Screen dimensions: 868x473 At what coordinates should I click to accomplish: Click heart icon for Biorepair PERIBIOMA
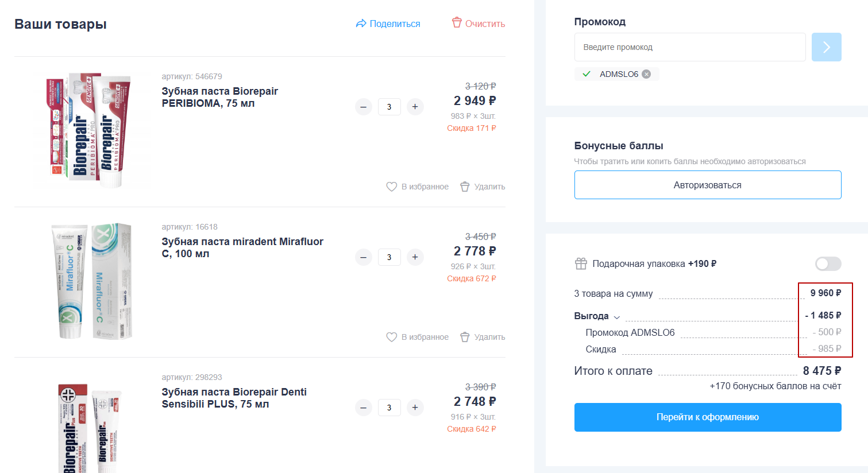click(x=391, y=187)
